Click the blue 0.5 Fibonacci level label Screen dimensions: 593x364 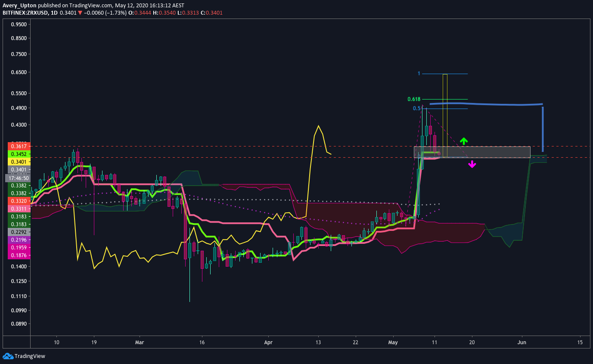coord(416,109)
